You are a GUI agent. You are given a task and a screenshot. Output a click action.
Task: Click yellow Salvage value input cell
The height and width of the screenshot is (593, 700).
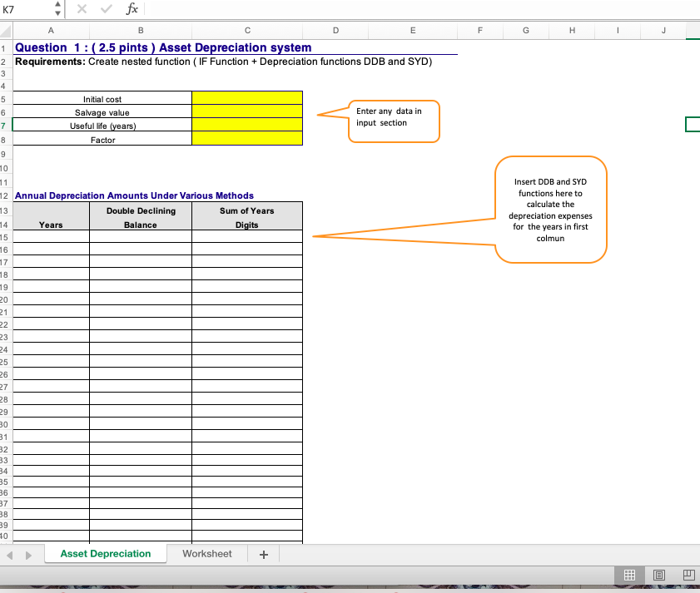coord(247,111)
